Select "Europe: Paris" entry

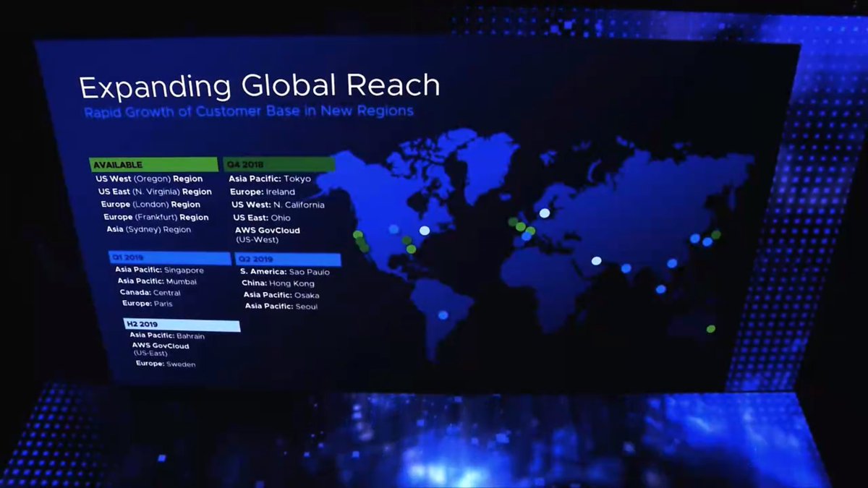(x=148, y=304)
